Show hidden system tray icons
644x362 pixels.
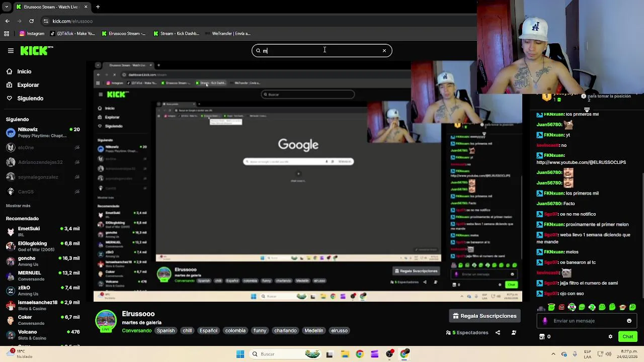point(553,354)
